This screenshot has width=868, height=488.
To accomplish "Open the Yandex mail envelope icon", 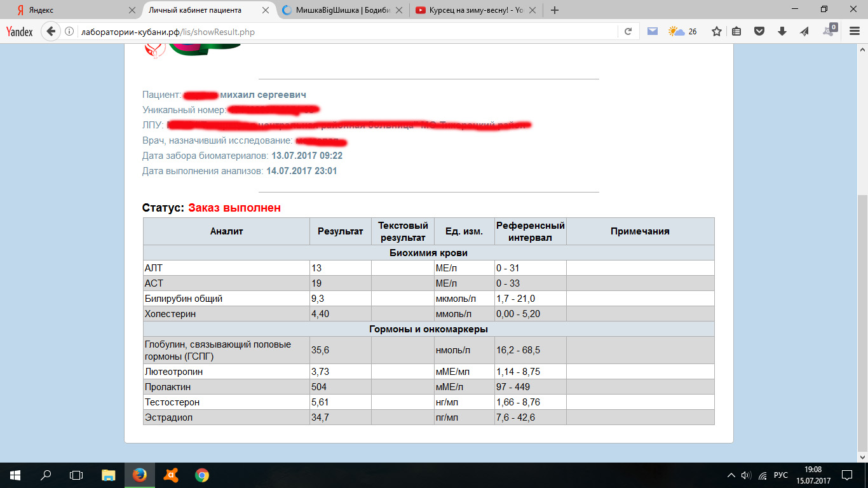I will click(x=652, y=32).
